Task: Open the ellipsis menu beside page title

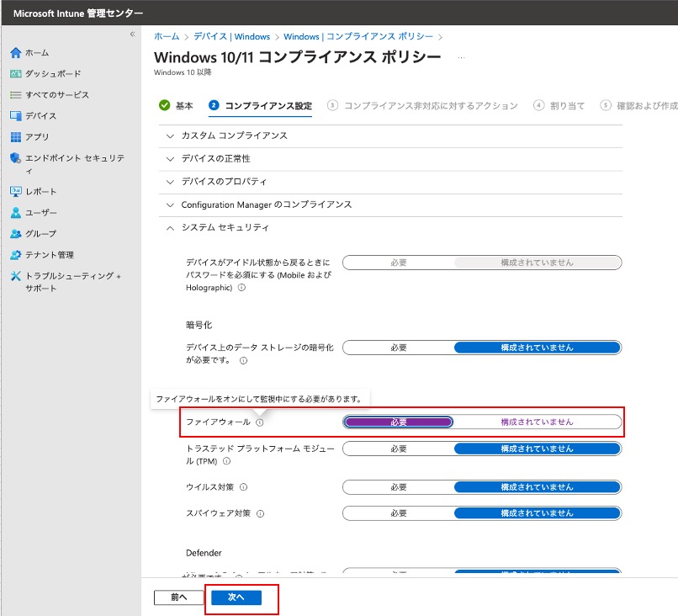Action: tap(461, 57)
